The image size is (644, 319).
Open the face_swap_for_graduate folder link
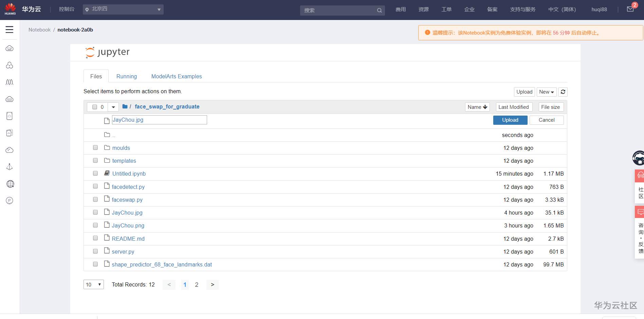(167, 106)
